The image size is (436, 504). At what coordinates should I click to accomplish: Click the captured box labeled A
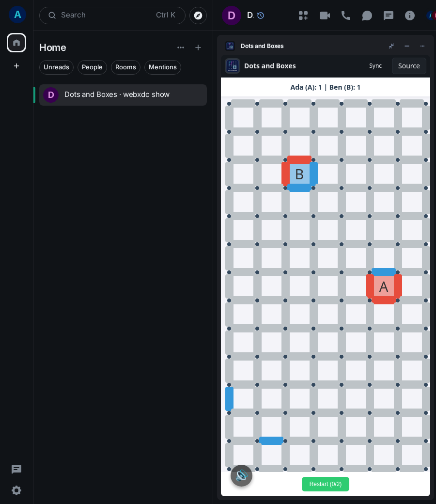[x=384, y=286]
